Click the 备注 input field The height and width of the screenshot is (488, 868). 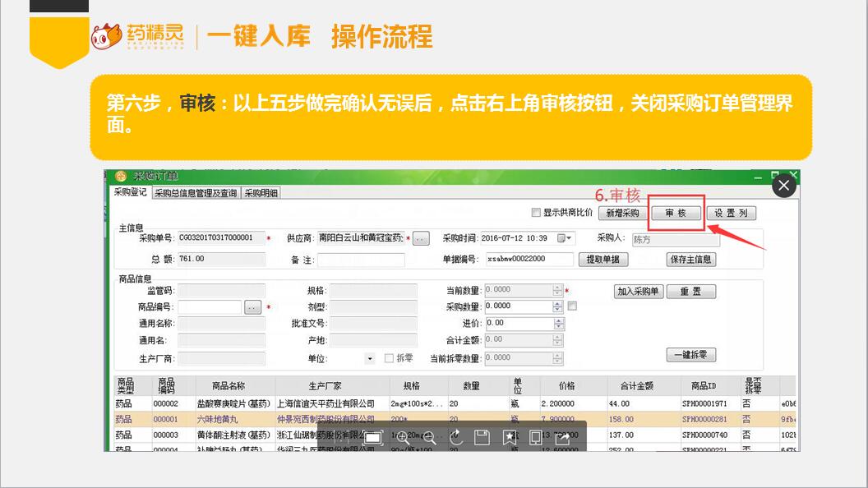[x=361, y=260]
